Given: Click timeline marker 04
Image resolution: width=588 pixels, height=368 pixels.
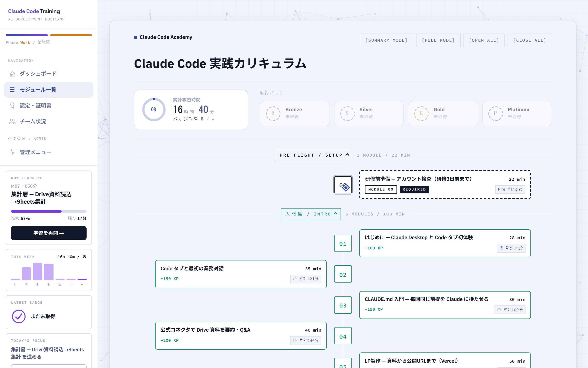Looking at the screenshot, I should [343, 336].
